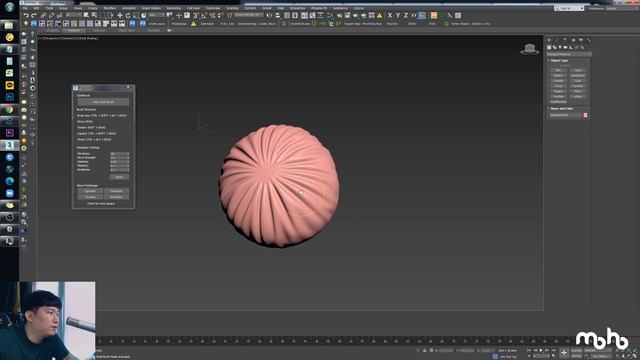Screen dimensions: 640x360
Task: Click the Box object type button
Action: (x=558, y=70)
